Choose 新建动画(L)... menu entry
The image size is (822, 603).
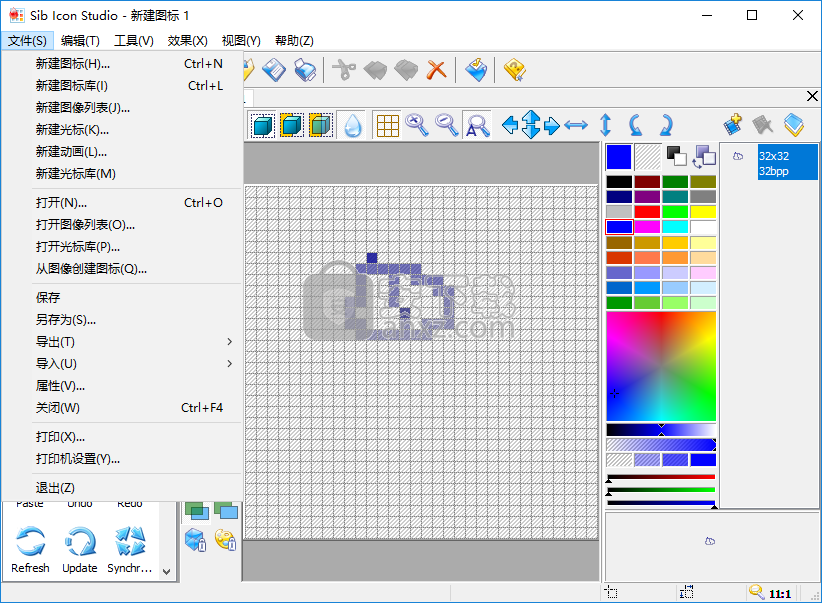136,152
